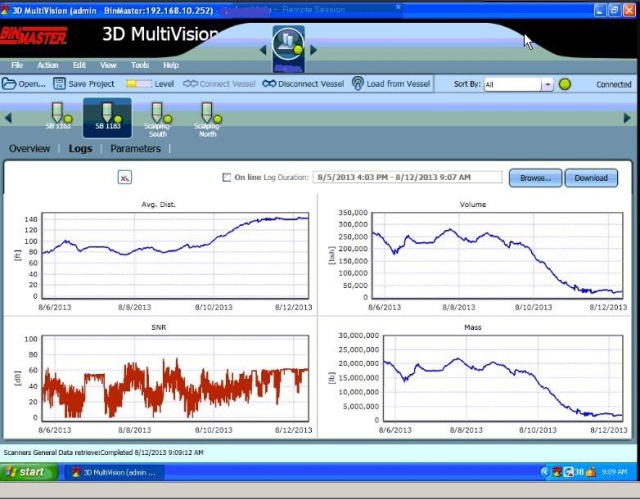Click the red and yellow system tray icon
The image size is (640, 500).
(556, 472)
